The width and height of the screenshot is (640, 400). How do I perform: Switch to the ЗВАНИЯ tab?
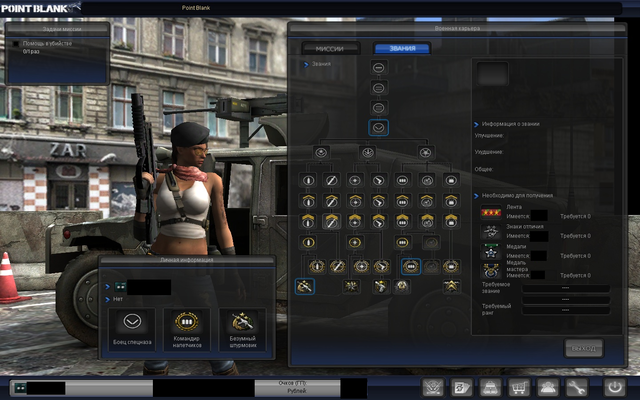(401, 48)
